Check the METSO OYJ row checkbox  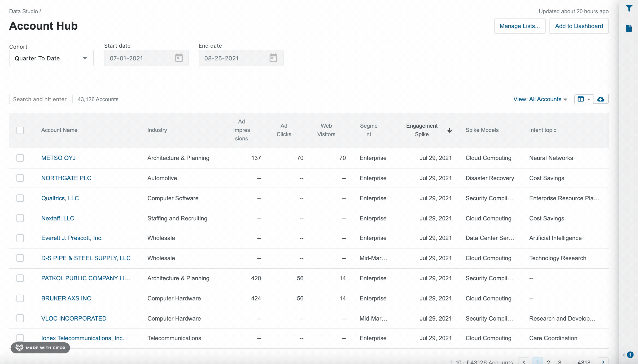click(20, 158)
